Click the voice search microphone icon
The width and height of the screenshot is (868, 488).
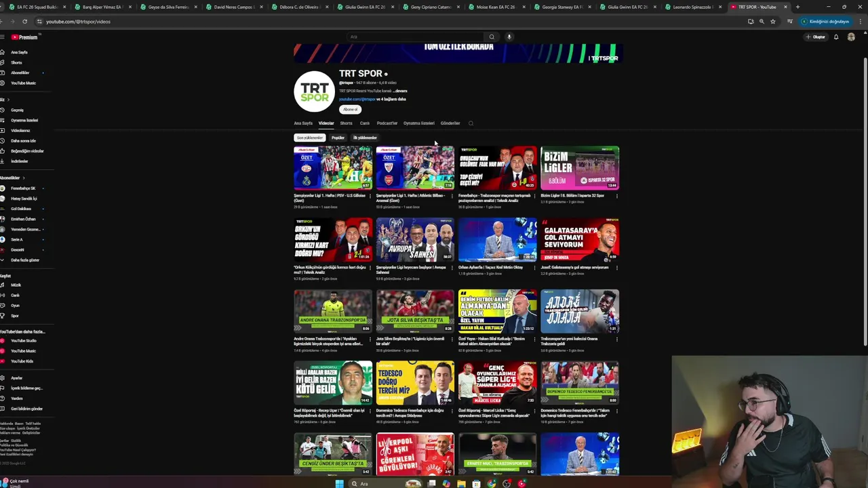[509, 37]
